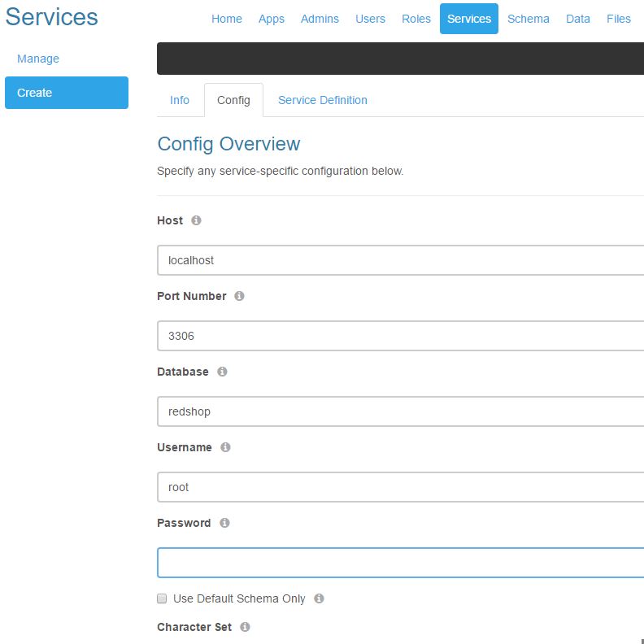Click the Character Set info icon
This screenshot has height=644, width=644.
[x=245, y=627]
